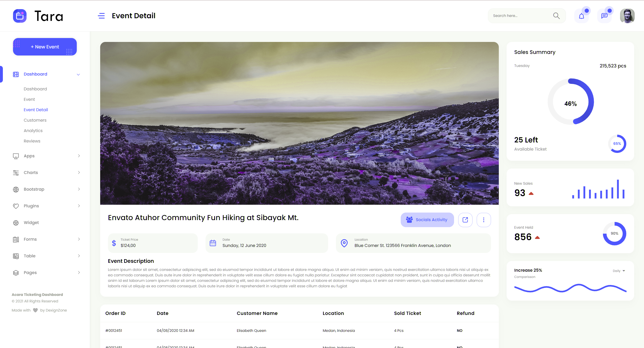Open the three-dot more options button

pos(484,220)
